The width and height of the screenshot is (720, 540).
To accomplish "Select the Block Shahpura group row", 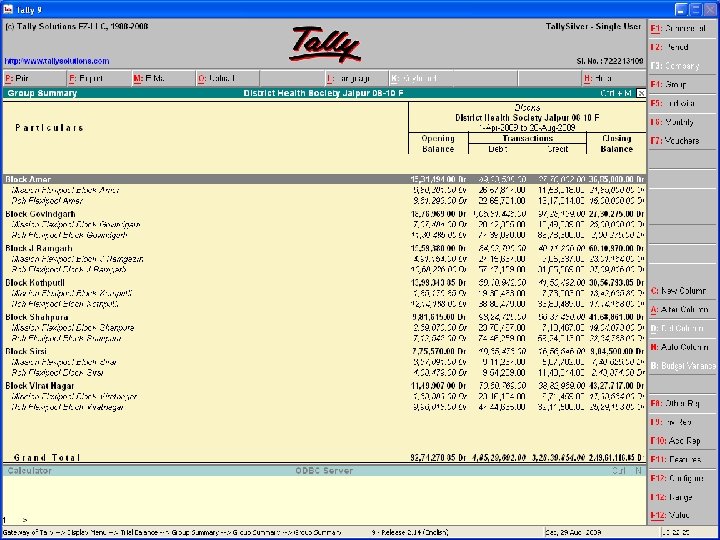I will click(x=324, y=317).
